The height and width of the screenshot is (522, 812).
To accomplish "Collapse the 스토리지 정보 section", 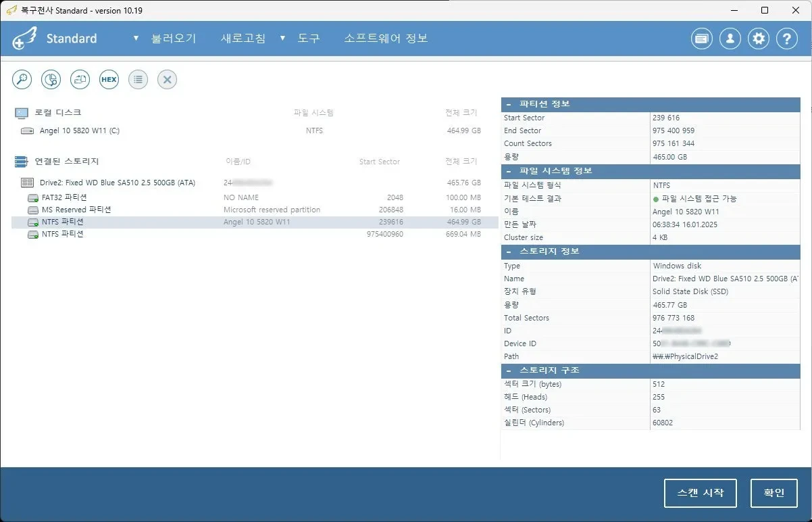I will [508, 252].
